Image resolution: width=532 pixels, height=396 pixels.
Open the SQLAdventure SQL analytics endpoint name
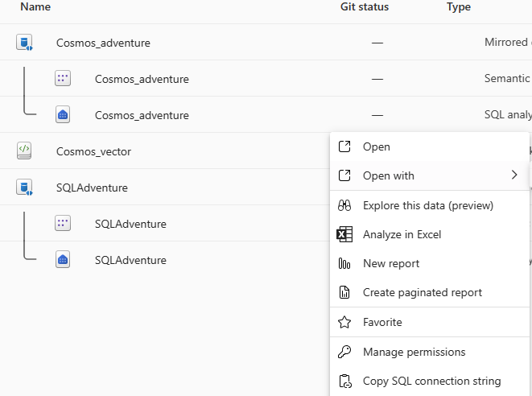click(130, 260)
